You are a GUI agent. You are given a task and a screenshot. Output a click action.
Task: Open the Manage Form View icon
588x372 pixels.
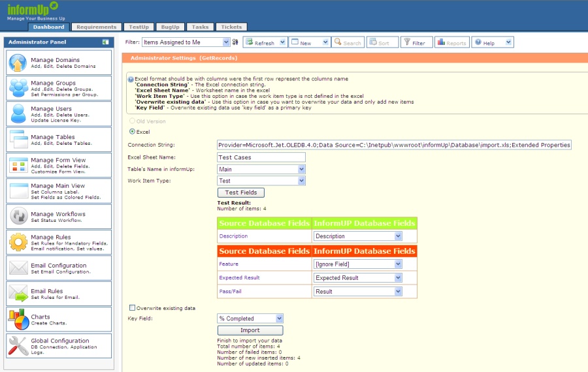pos(19,165)
